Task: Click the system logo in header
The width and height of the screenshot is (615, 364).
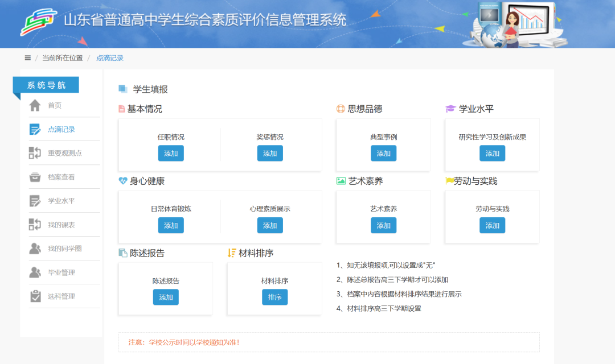Action: coord(39,22)
